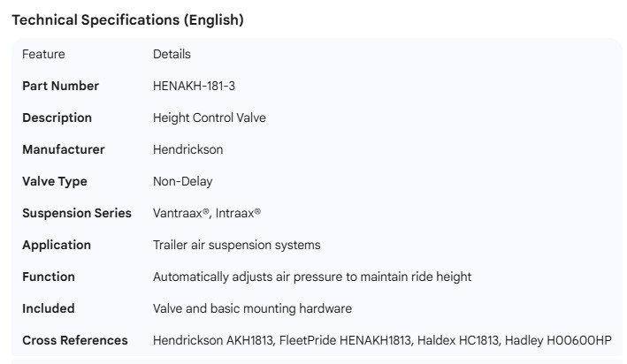
Task: Select the Valve Type row label
Action: click(56, 181)
